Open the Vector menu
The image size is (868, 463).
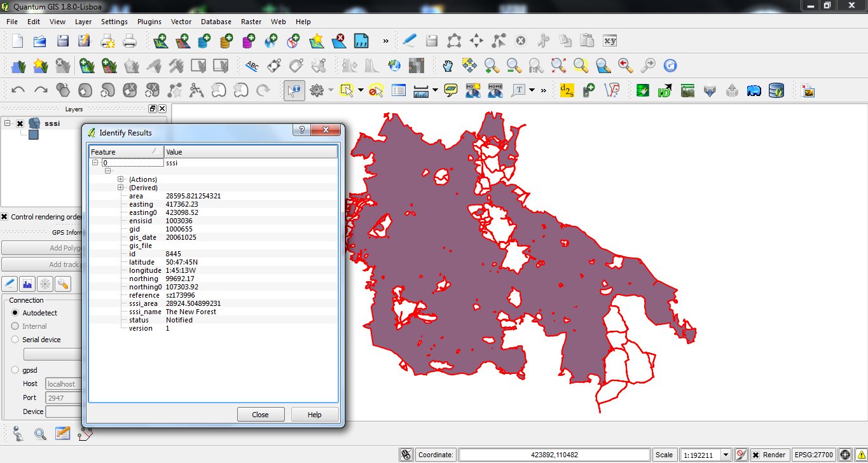181,22
